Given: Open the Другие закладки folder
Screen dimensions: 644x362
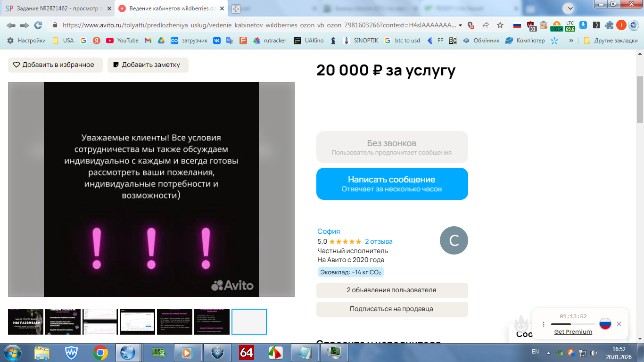Looking at the screenshot, I should click(x=611, y=41).
